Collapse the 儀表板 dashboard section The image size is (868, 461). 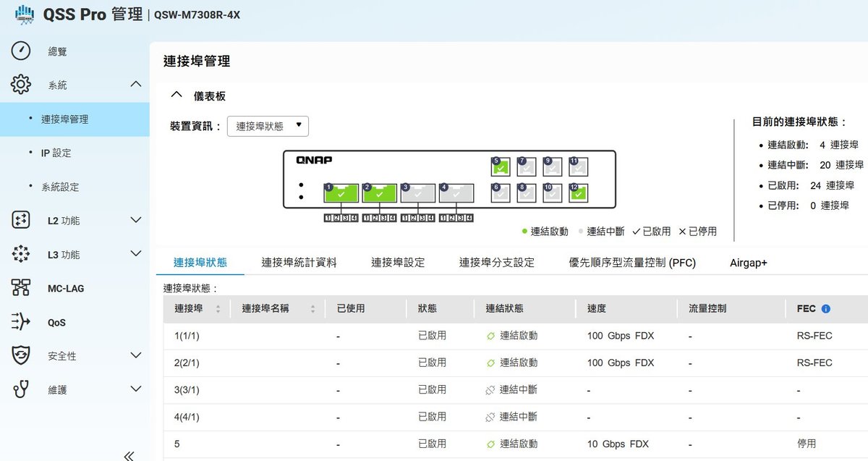(x=176, y=96)
